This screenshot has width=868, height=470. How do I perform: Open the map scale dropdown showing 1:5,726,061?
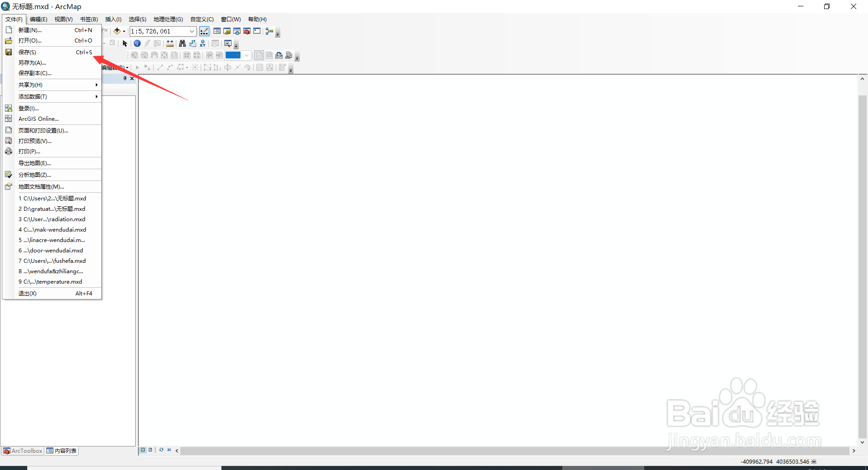click(193, 31)
